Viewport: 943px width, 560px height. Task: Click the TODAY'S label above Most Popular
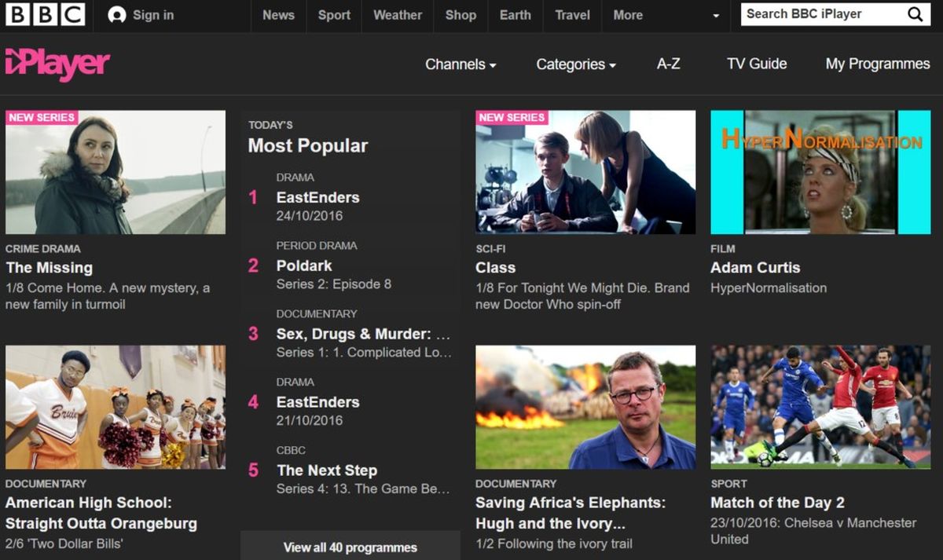pos(270,125)
